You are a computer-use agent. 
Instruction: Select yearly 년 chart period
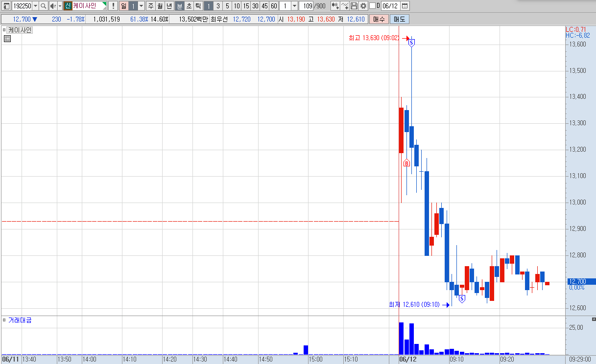tap(169, 6)
